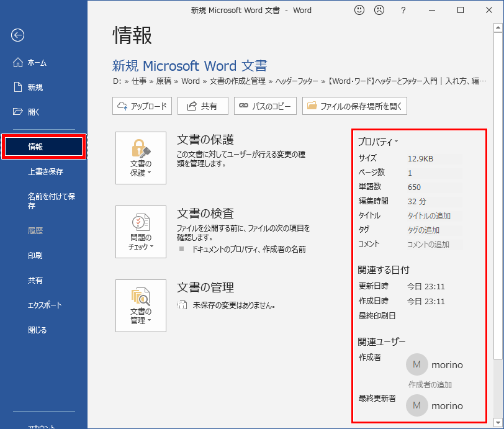Click the back arrow to return to document
This screenshot has width=504, height=429.
point(17,35)
